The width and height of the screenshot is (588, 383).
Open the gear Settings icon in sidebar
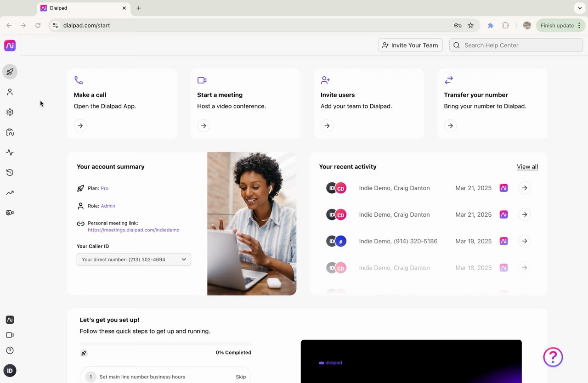(10, 112)
